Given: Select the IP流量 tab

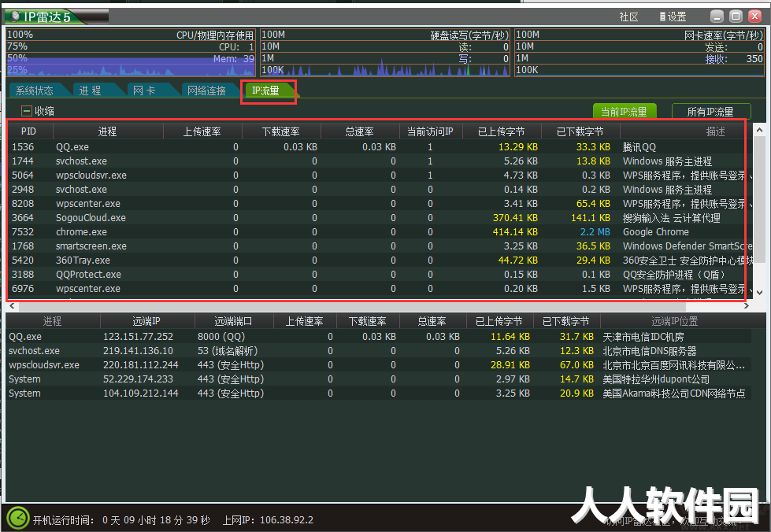Looking at the screenshot, I should pos(266,91).
